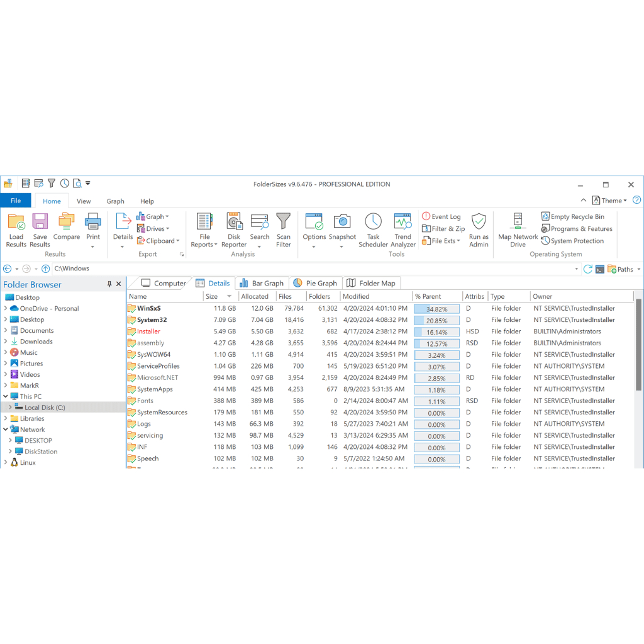
Task: Take a Snapshot of results
Action: click(x=342, y=229)
